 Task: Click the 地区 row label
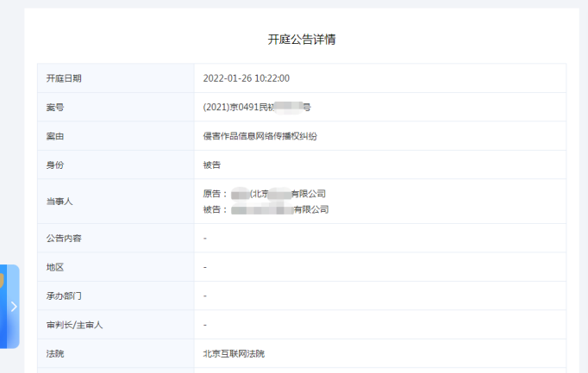click(x=55, y=267)
